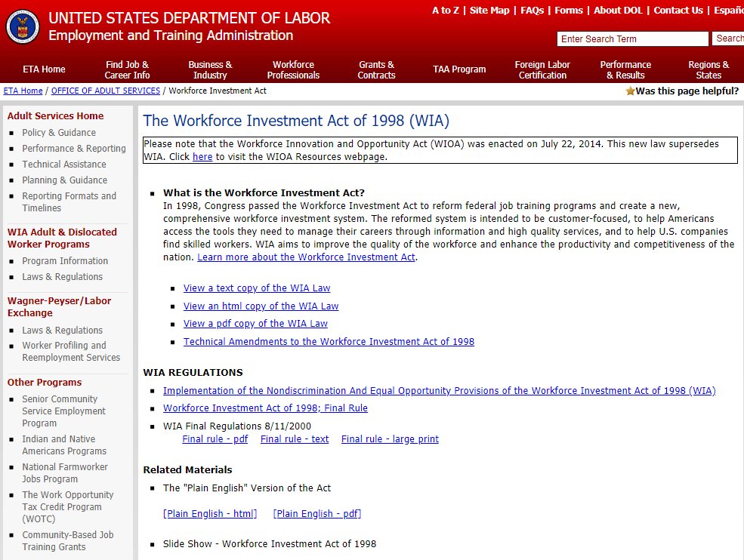This screenshot has width=744, height=560.
Task: Open Foreign Labor Certification menu
Action: click(x=542, y=69)
